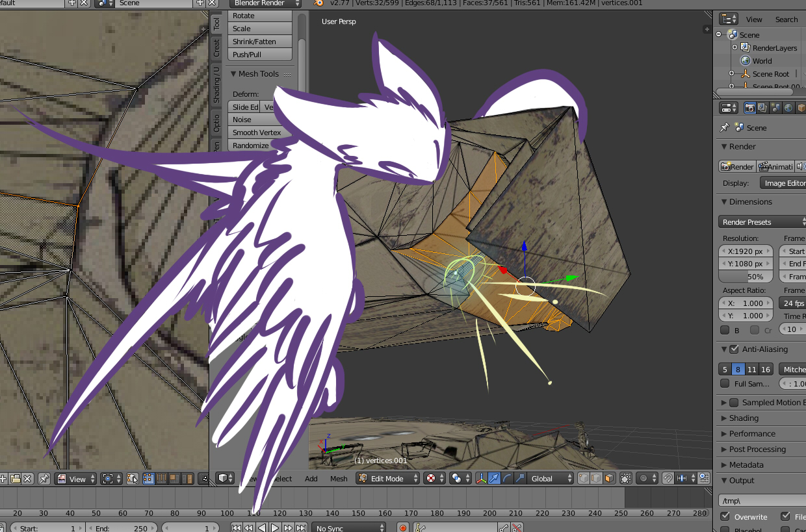Select UV face selection mode
This screenshot has width=806, height=532.
click(x=174, y=479)
